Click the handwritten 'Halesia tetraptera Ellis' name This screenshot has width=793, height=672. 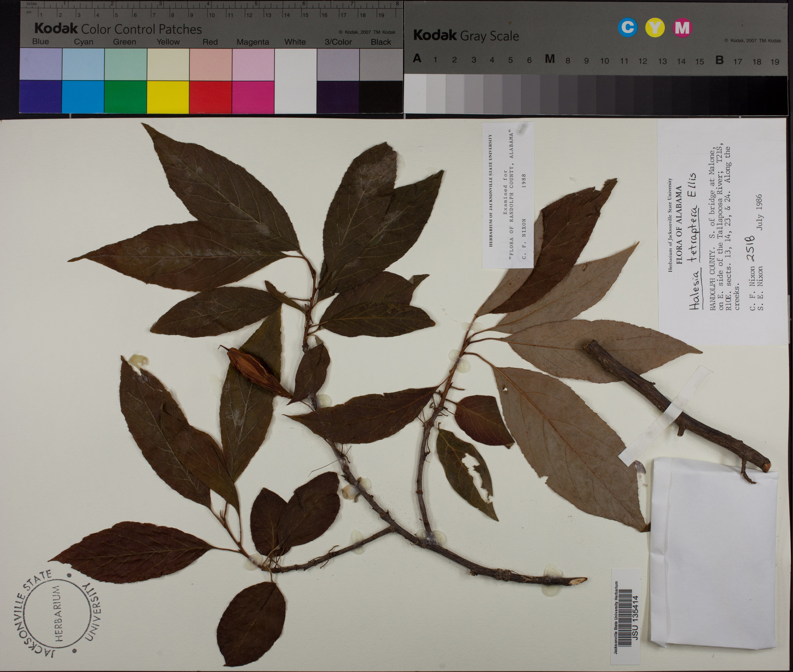pyautogui.click(x=694, y=241)
